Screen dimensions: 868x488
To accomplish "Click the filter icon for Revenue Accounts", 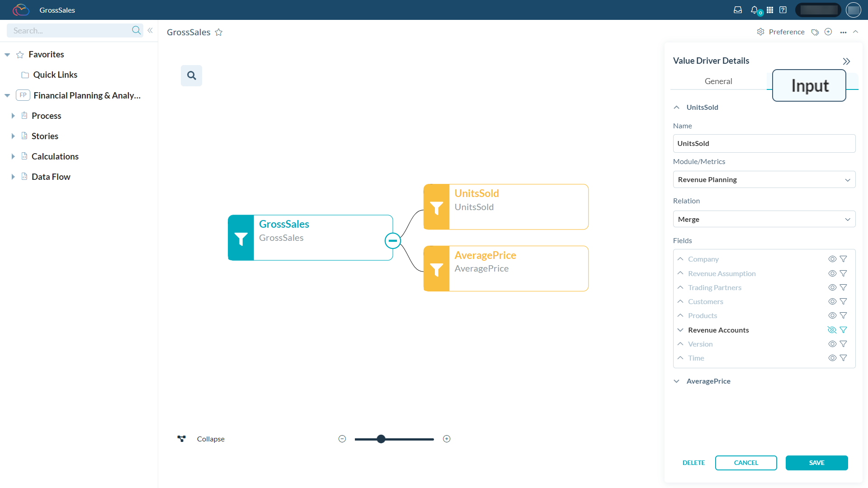I will 843,330.
